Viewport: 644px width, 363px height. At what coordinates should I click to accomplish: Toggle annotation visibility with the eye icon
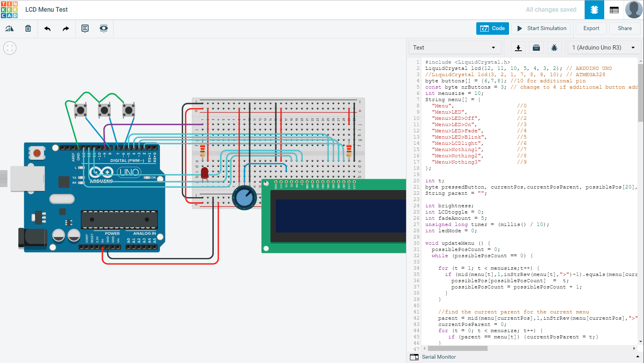(x=103, y=28)
